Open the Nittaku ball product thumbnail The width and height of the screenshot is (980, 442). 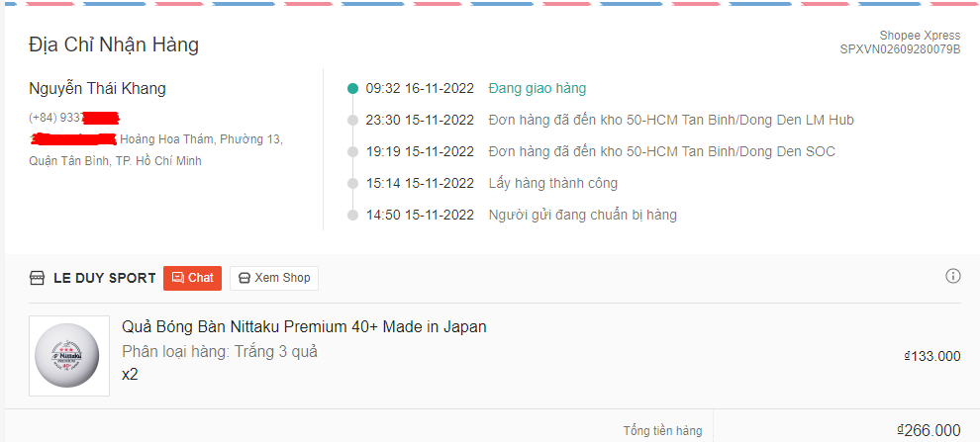pyautogui.click(x=69, y=356)
